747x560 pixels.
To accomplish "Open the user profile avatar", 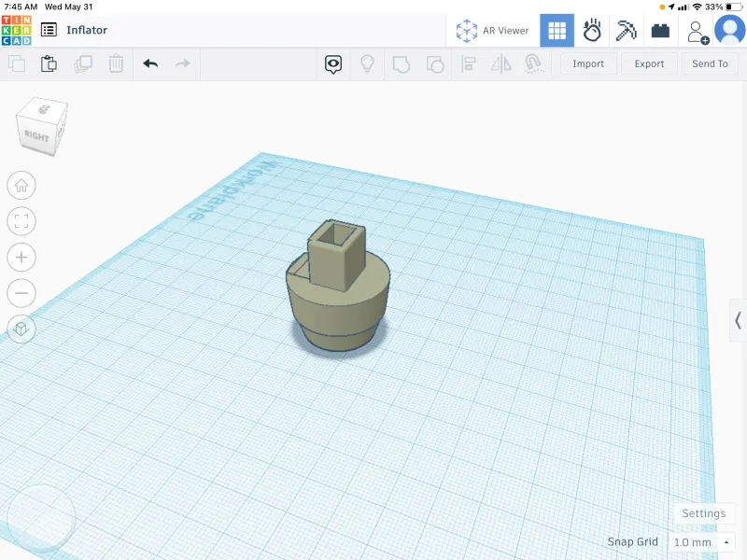I will pyautogui.click(x=729, y=30).
